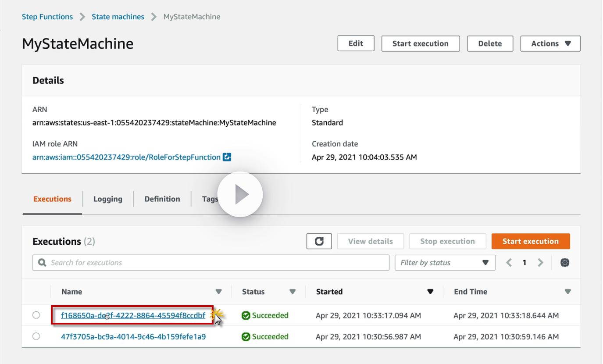Switch to the Tags tab
The height and width of the screenshot is (364, 603).
210,199
